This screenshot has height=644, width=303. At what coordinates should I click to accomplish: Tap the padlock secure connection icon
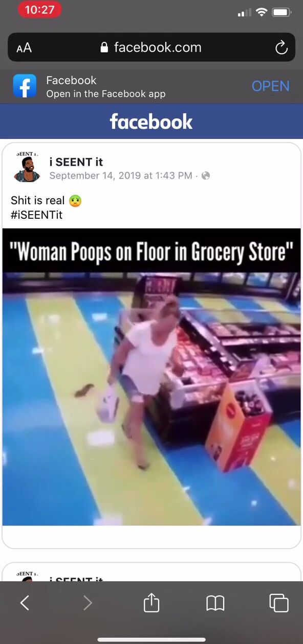click(104, 48)
